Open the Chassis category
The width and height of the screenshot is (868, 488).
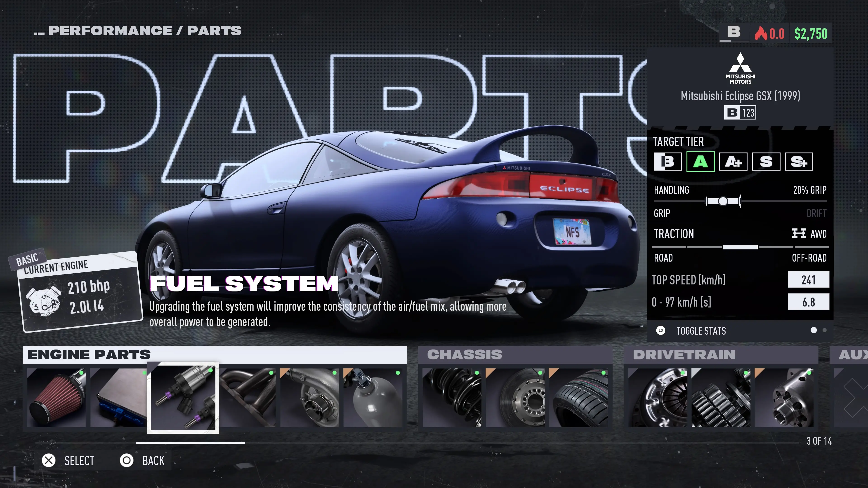(515, 355)
